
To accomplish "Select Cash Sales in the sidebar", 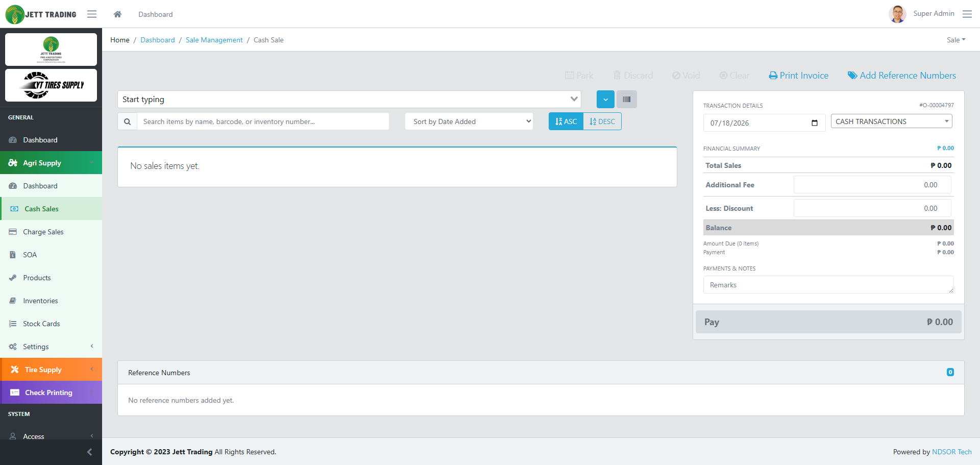I will [x=51, y=209].
